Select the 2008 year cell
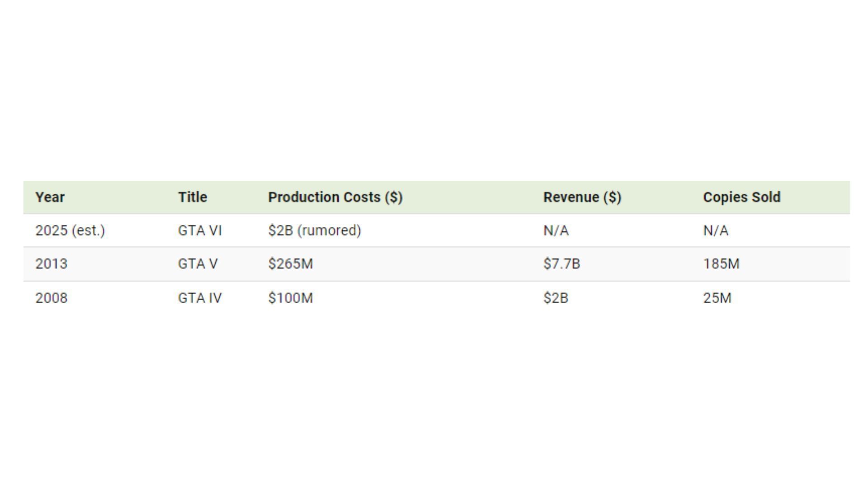 (52, 298)
